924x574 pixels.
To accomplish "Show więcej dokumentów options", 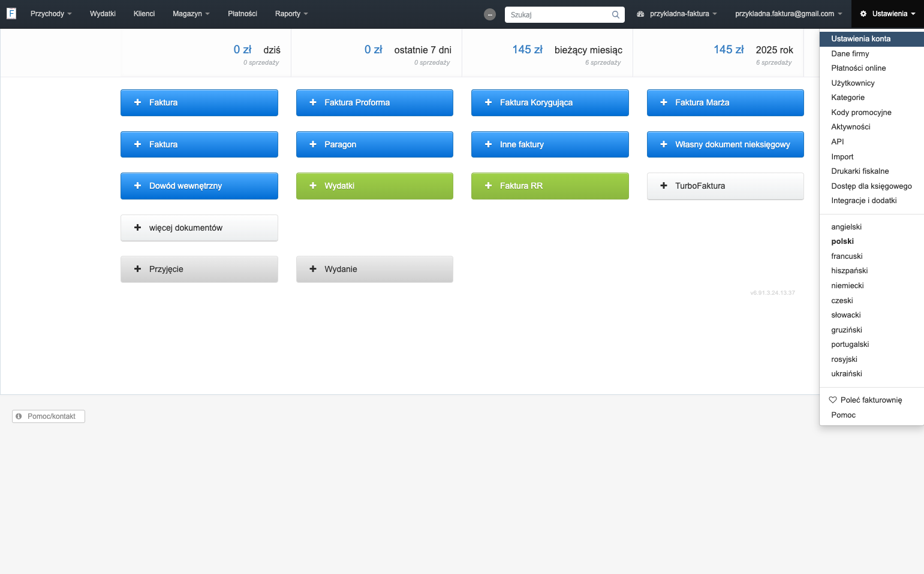I will (199, 228).
